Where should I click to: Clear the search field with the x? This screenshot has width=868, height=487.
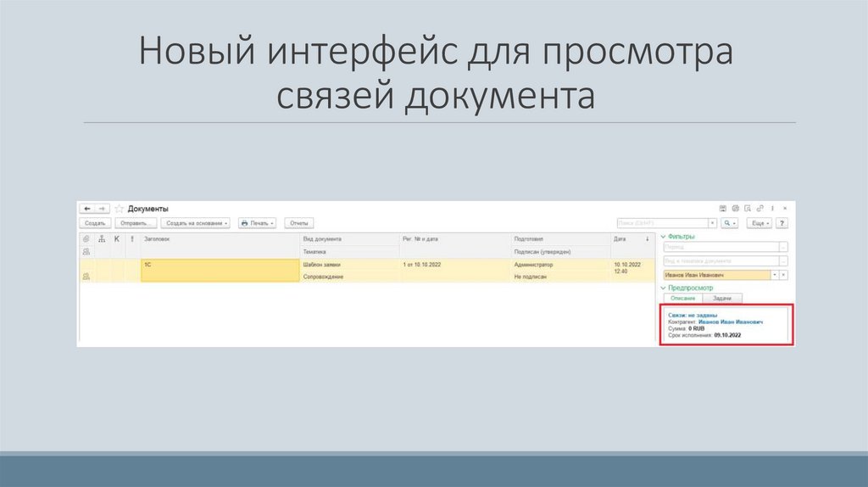coord(712,223)
